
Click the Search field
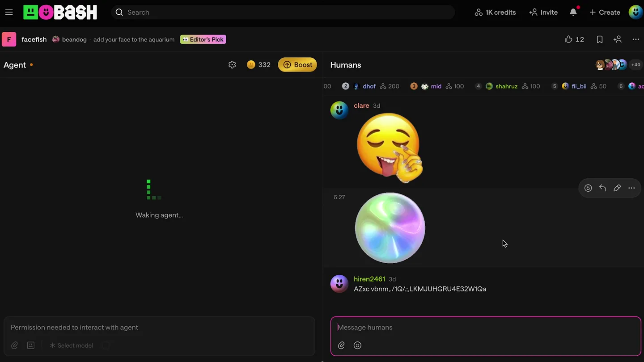pos(283,12)
